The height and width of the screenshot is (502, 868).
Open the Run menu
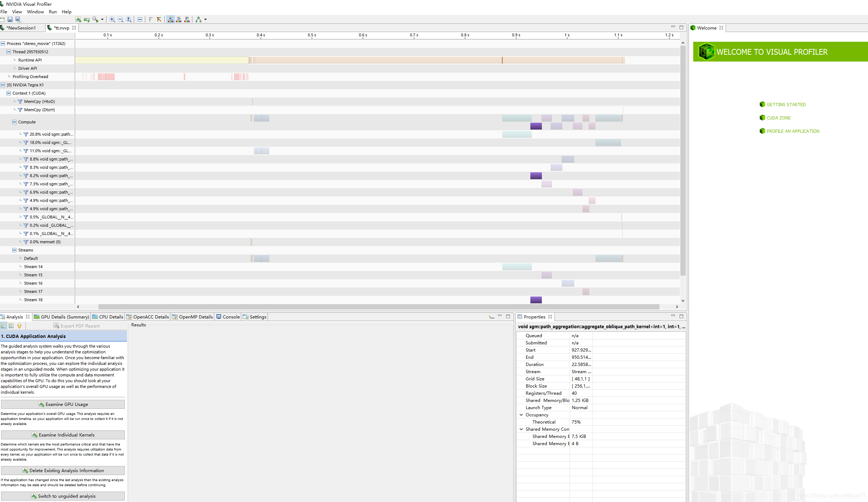(52, 12)
